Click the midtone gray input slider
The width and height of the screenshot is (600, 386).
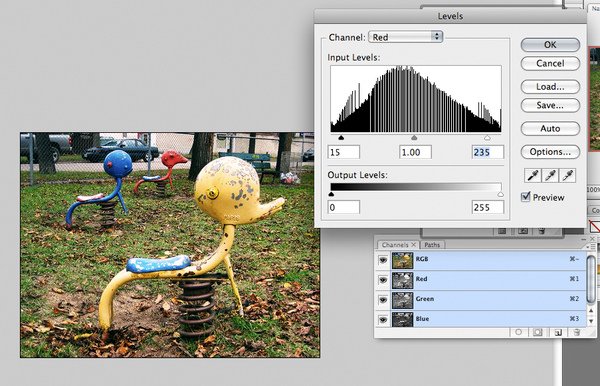point(414,138)
